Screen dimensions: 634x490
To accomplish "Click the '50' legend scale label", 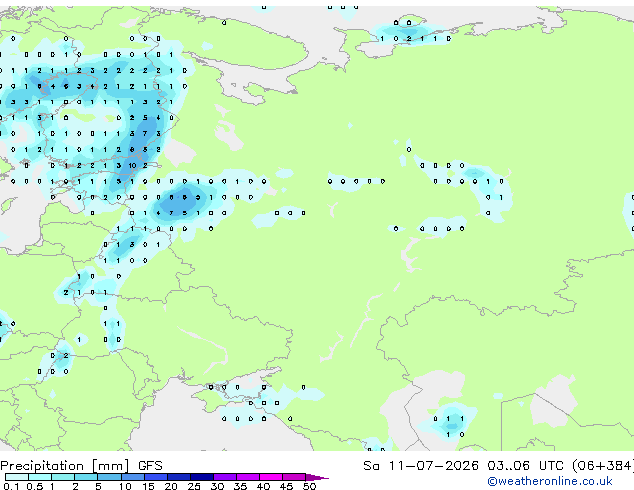I will click(x=309, y=486).
